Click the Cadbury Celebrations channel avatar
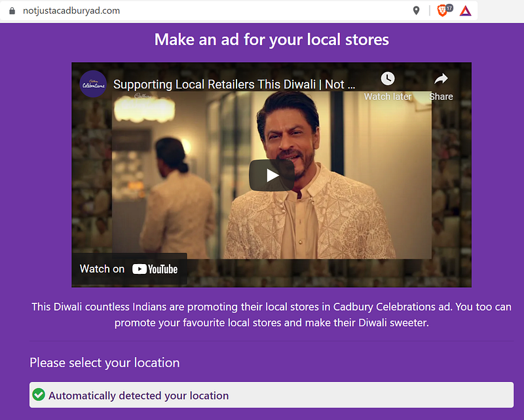Viewport: 524px width, 420px height. click(93, 84)
